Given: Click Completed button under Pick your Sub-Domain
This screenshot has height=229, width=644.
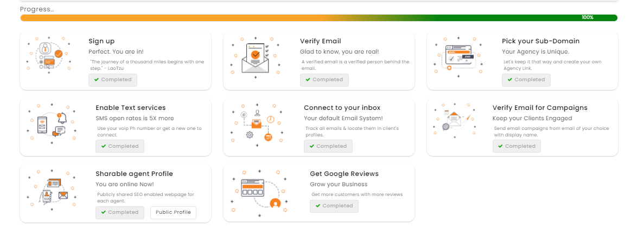Looking at the screenshot, I should click(x=526, y=80).
